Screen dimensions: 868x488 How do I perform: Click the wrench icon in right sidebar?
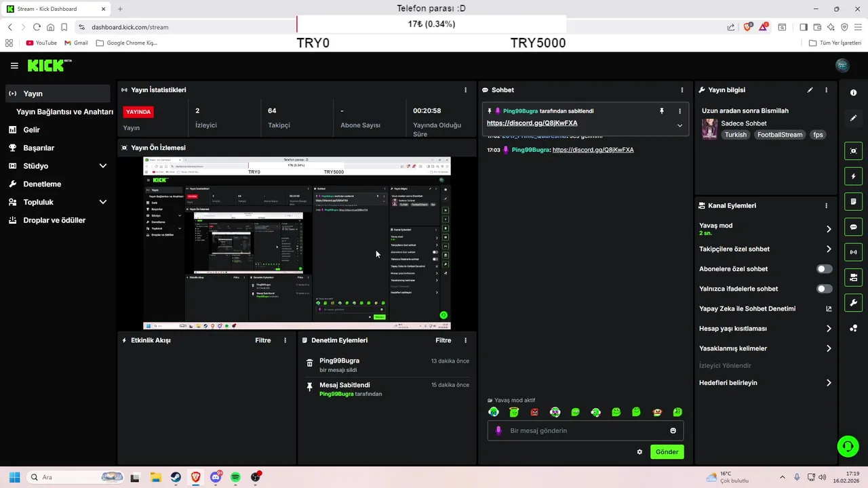click(x=853, y=302)
